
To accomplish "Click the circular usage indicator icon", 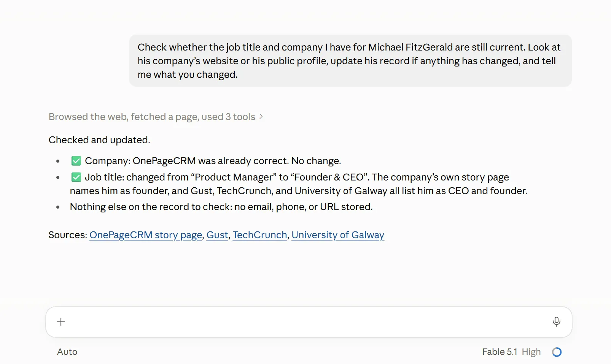I will tap(557, 352).
